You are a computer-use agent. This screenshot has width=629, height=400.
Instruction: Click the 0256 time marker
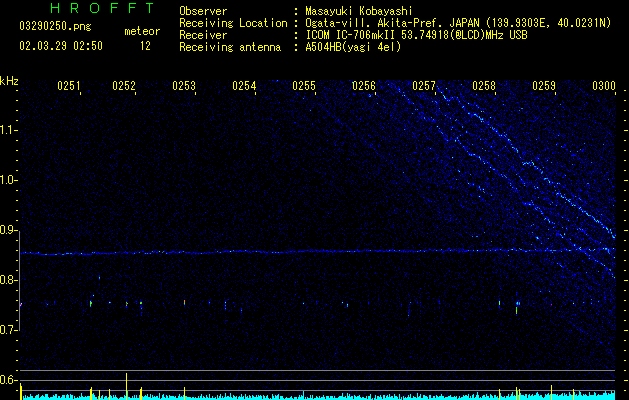pos(364,86)
